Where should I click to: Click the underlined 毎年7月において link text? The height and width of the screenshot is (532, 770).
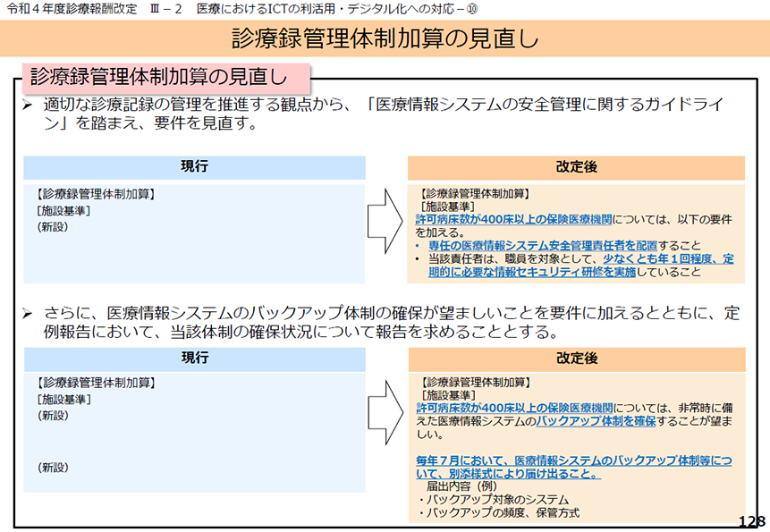[573, 468]
